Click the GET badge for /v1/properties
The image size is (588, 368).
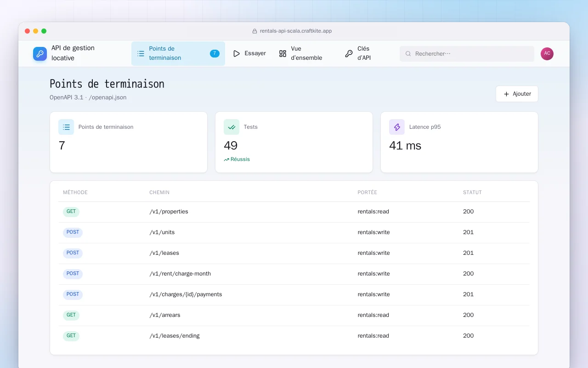tap(71, 212)
